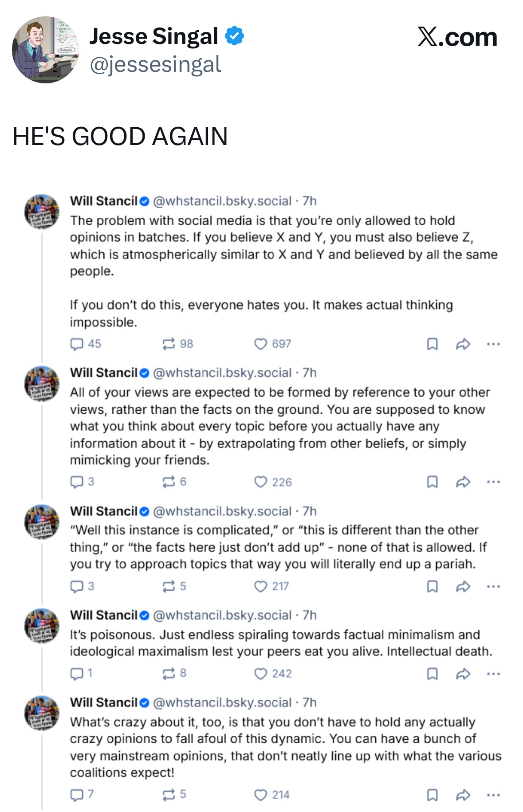
Task: Share the last post about coalitions
Action: pos(463,795)
